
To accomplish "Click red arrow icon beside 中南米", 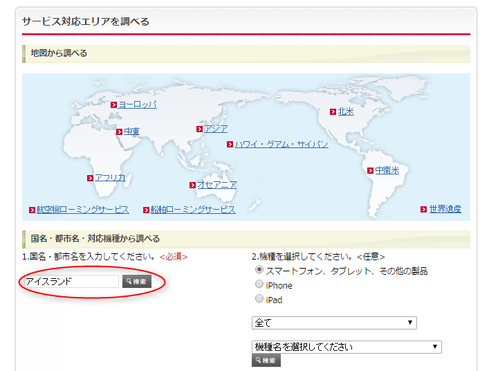I will [x=370, y=171].
